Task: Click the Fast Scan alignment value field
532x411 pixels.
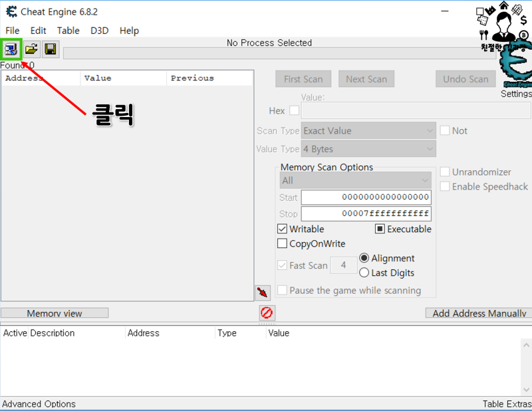Action: pos(343,265)
